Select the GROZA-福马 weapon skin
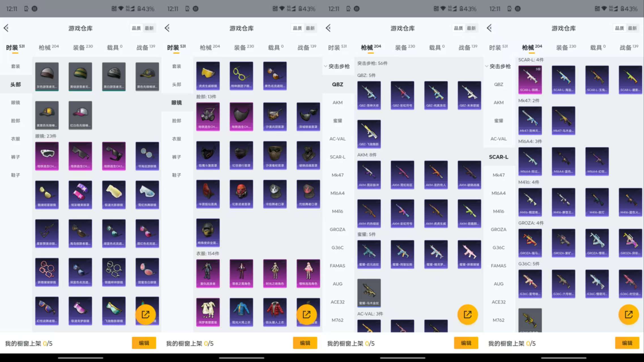Viewport: 644px width, 362px height. [x=530, y=243]
